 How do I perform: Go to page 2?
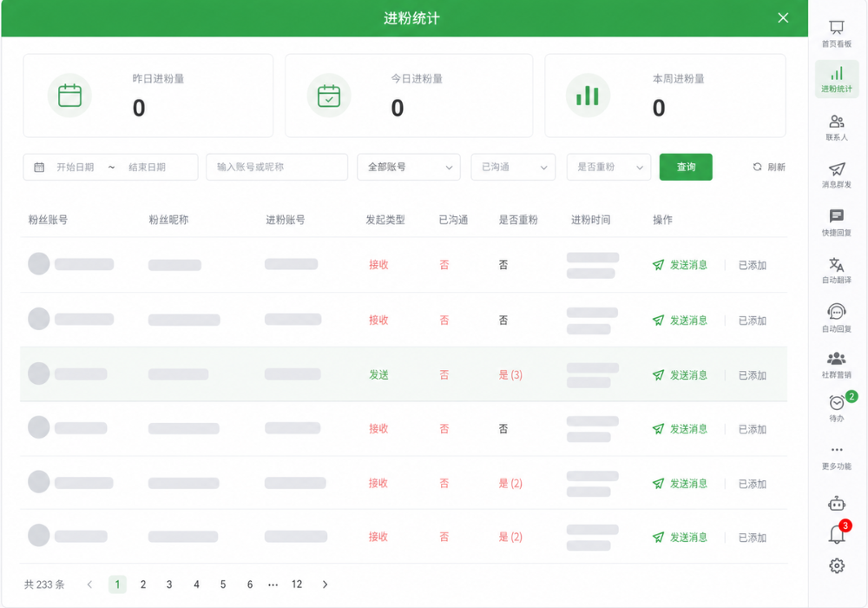point(143,585)
